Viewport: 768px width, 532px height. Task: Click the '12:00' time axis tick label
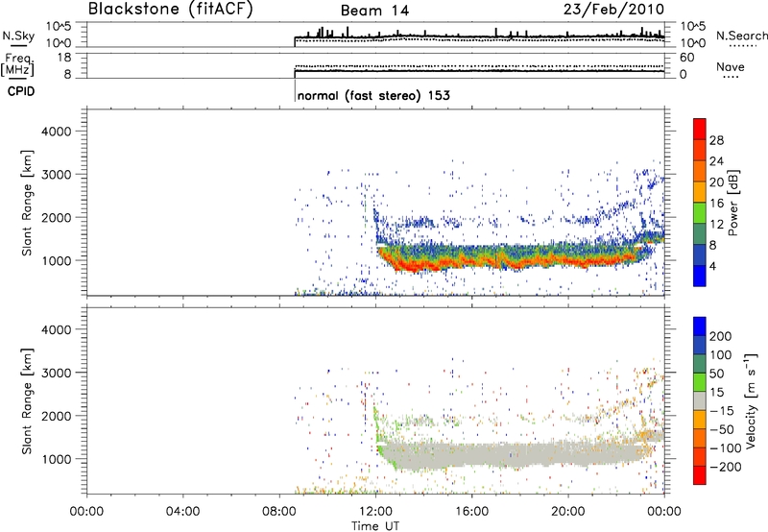coord(375,512)
